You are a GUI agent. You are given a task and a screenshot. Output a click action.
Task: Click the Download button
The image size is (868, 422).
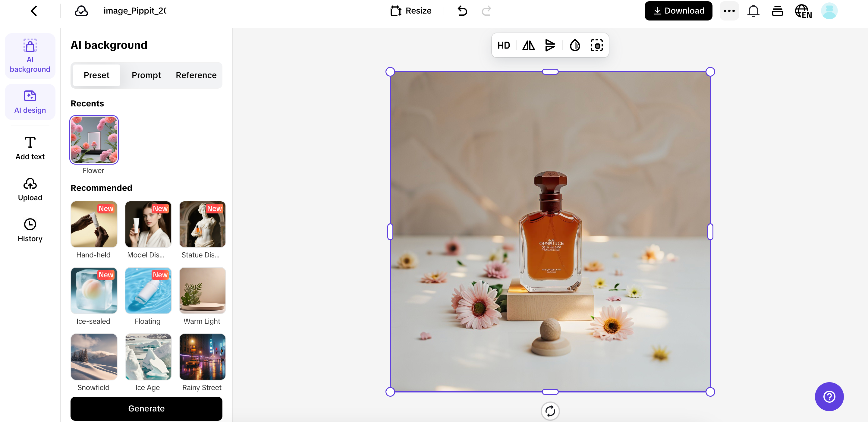[x=678, y=11]
